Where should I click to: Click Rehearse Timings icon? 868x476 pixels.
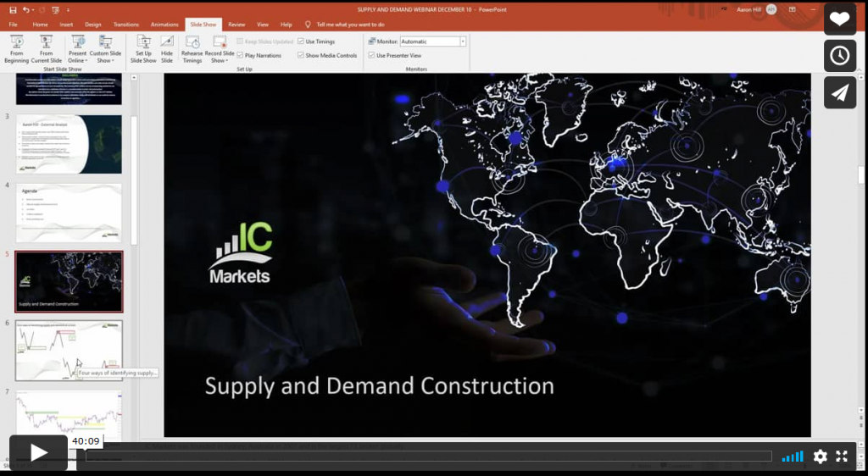tap(192, 49)
